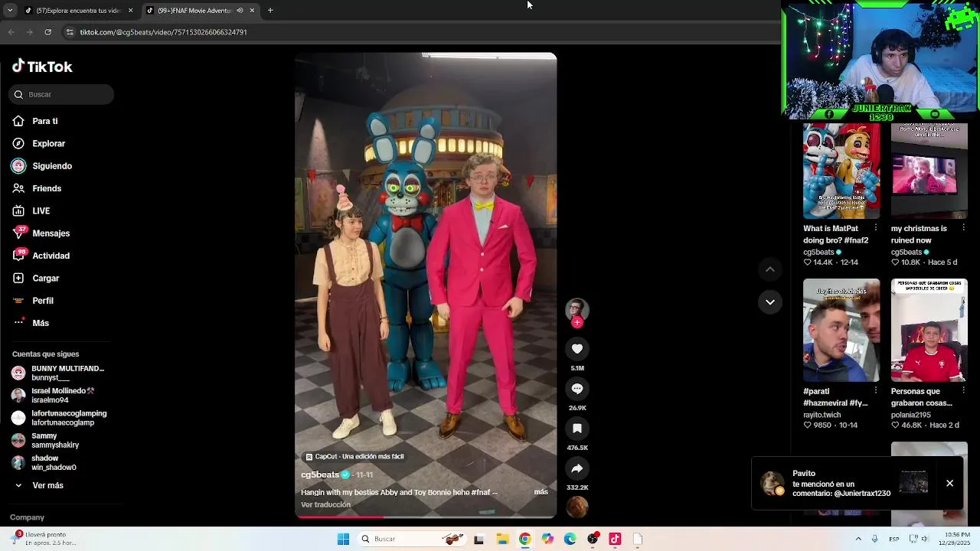Open Para ti feed
The image size is (980, 551).
44,121
